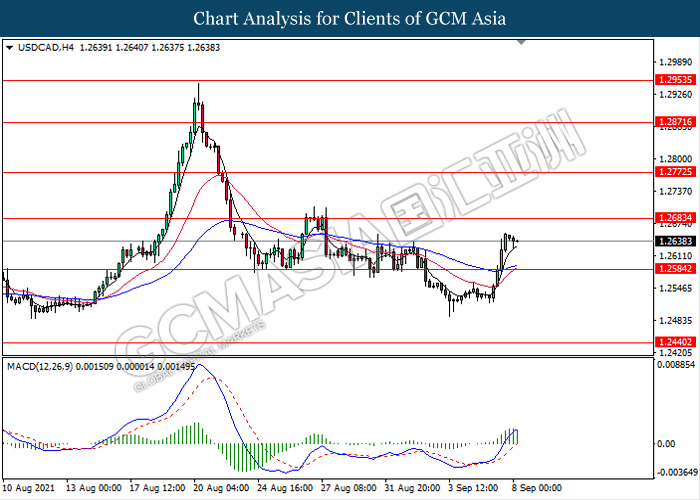Click the 1.27370 price axis value
The image size is (700, 500).
676,192
